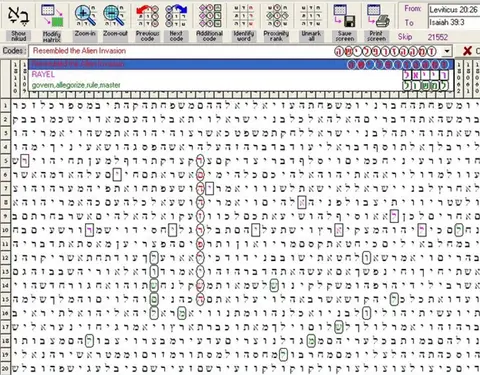Go to the Next code
Viewport: 480px width, 375px height.
pos(176,16)
